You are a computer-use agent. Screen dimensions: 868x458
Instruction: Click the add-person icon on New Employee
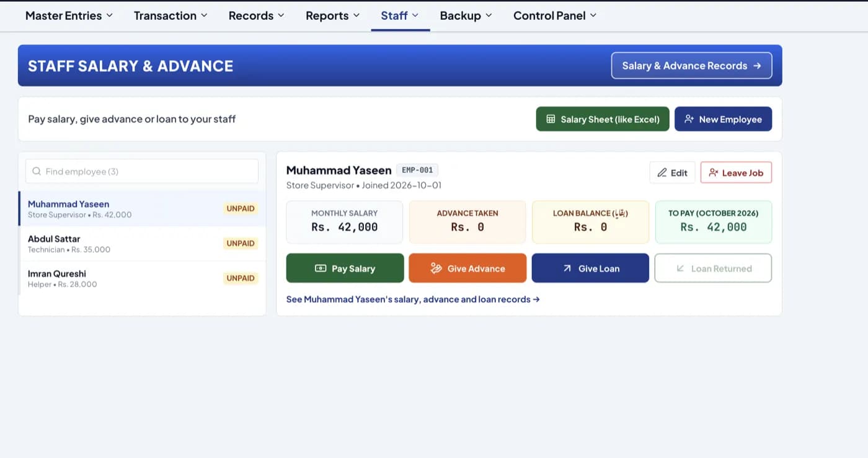pyautogui.click(x=689, y=119)
